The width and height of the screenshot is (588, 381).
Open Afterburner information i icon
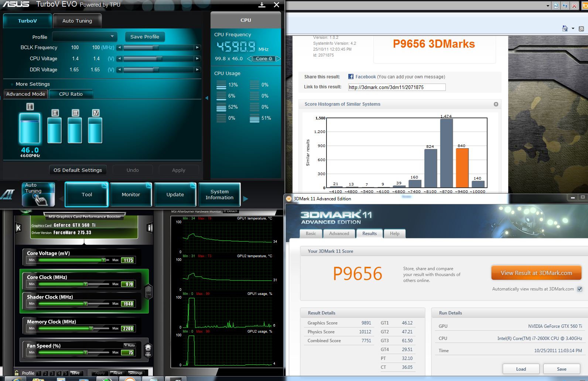(x=150, y=228)
